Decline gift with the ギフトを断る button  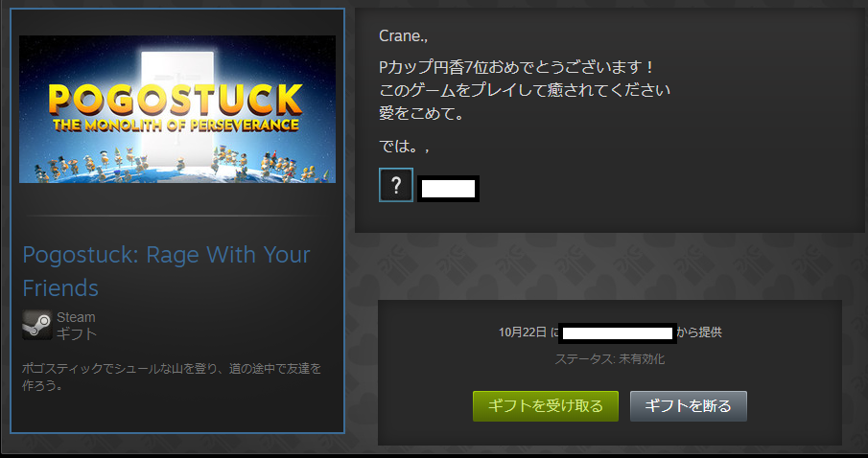click(688, 406)
